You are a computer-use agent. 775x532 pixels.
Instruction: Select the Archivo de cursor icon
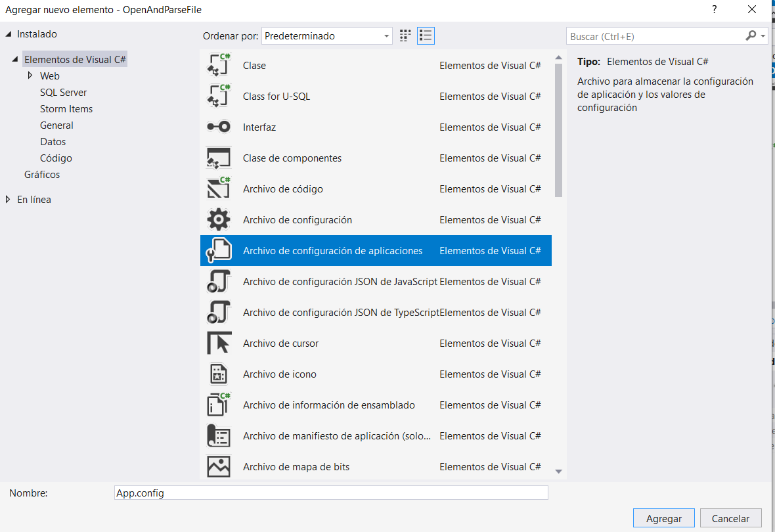pyautogui.click(x=219, y=344)
